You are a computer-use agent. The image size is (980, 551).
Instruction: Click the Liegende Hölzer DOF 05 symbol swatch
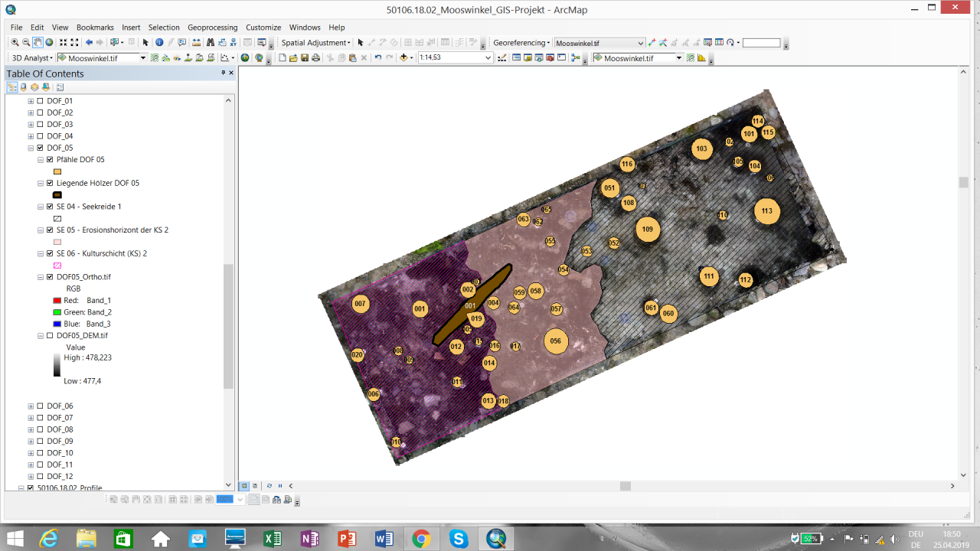[57, 195]
